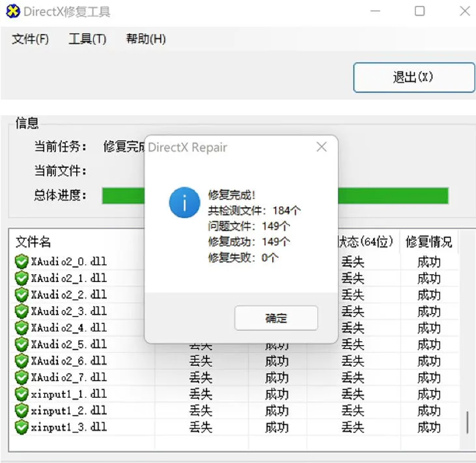Click shield icon beside xinput1_1.dll
The image size is (476, 463).
(21, 394)
